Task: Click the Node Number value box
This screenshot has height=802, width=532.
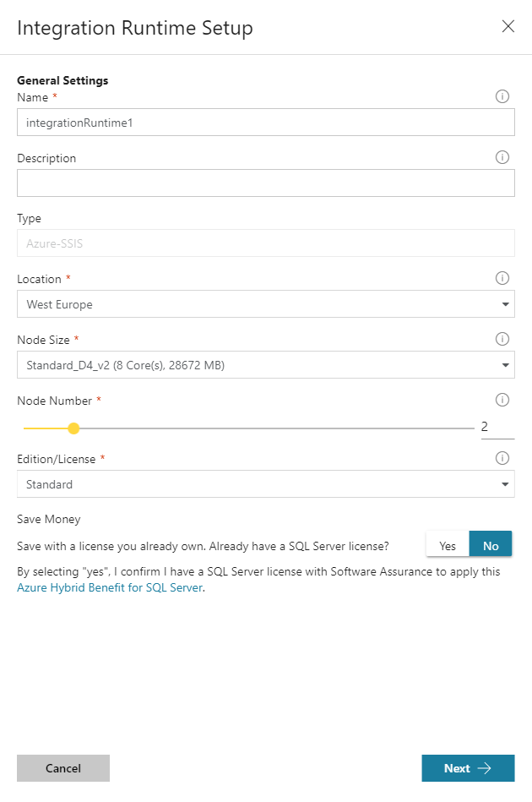Action: [497, 428]
